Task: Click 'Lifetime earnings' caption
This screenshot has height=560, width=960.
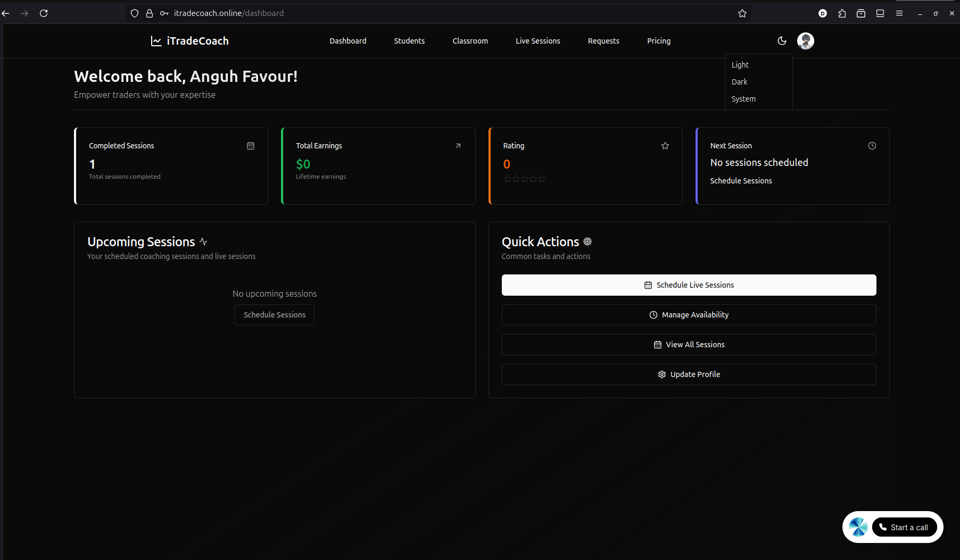Action: coord(321,177)
